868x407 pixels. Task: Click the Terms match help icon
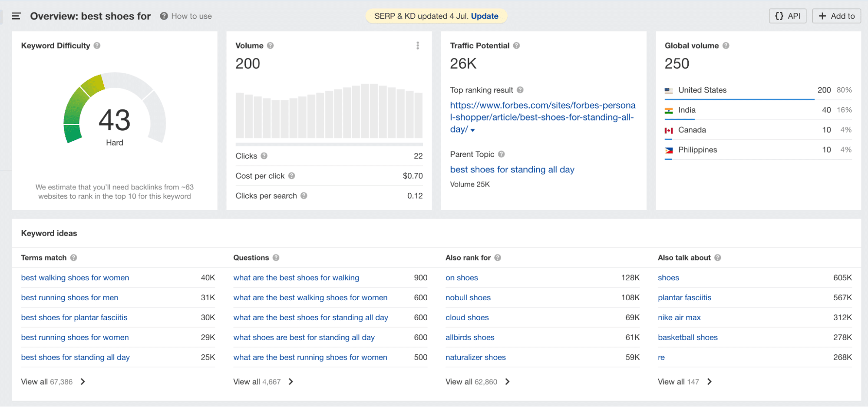(x=74, y=257)
